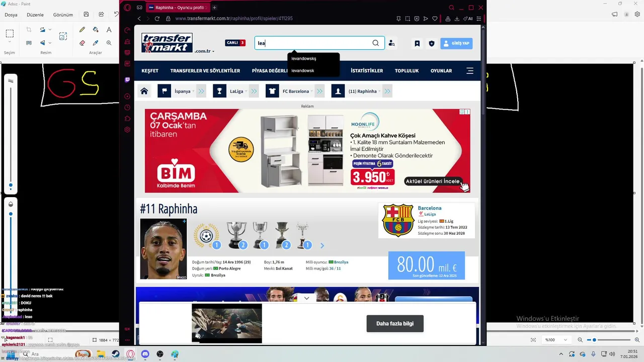The image size is (644, 362).
Task: Open the Görünüm menu in Paint
Action: (x=63, y=15)
